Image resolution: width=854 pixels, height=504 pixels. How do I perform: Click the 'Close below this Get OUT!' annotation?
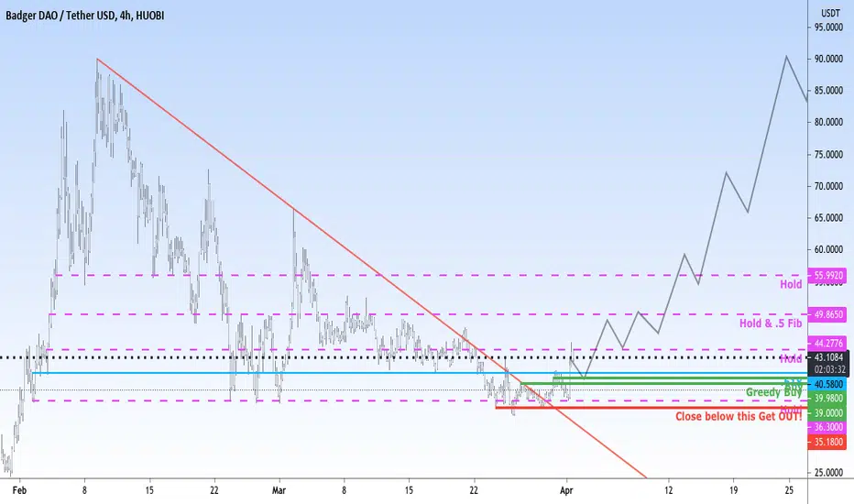[x=739, y=416]
